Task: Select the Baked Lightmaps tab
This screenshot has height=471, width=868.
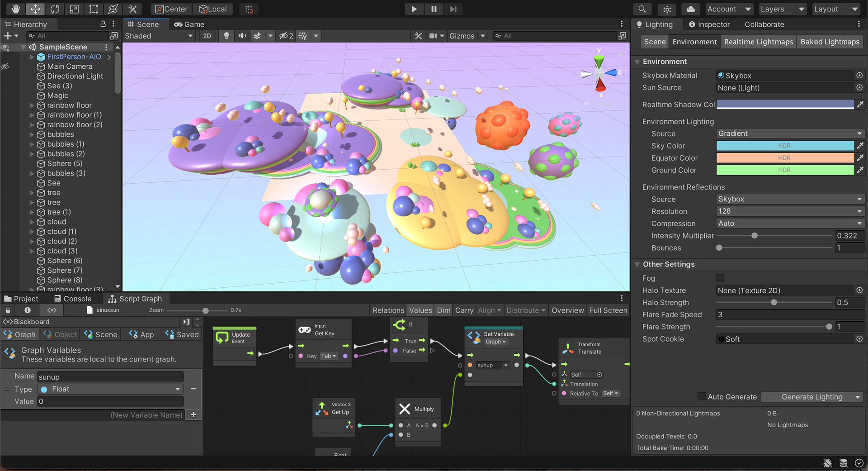Action: pyautogui.click(x=830, y=42)
